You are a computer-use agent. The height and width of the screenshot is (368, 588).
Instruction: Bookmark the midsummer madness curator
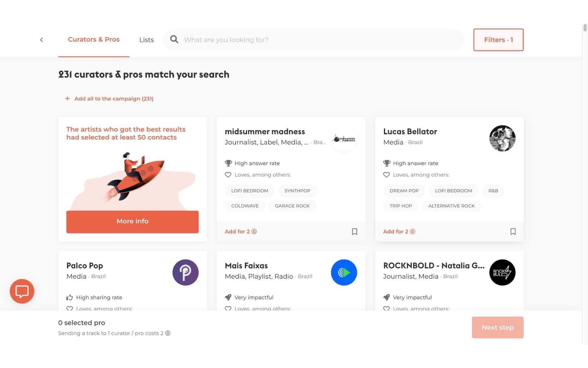pyautogui.click(x=355, y=231)
